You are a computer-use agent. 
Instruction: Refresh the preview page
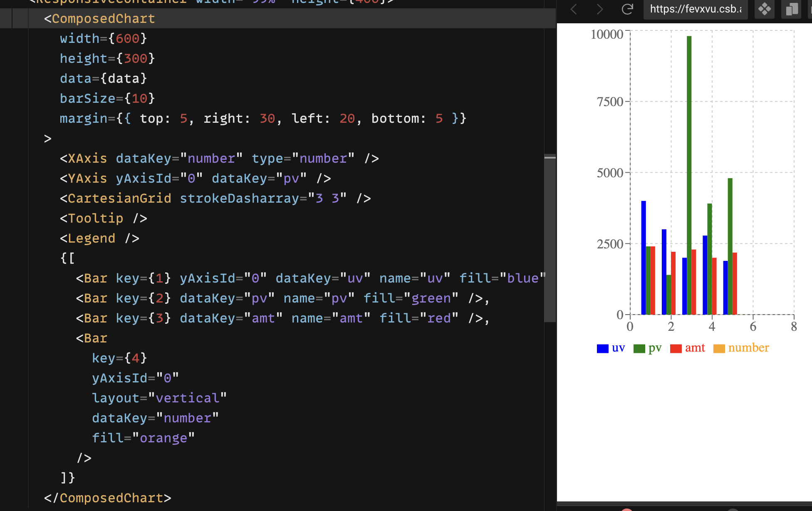627,10
